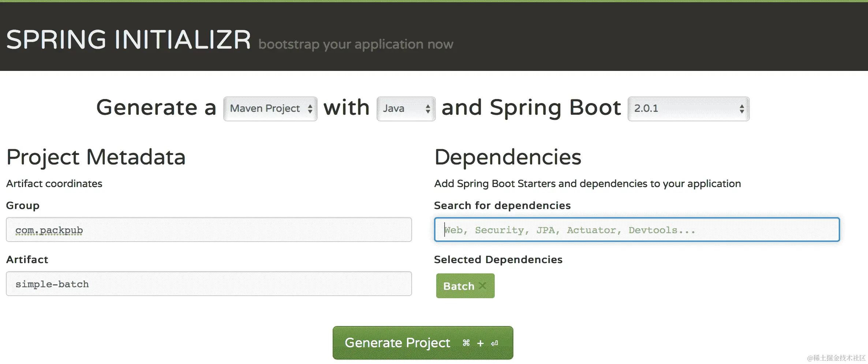Click the 'Search for dependencies' label

tap(502, 205)
